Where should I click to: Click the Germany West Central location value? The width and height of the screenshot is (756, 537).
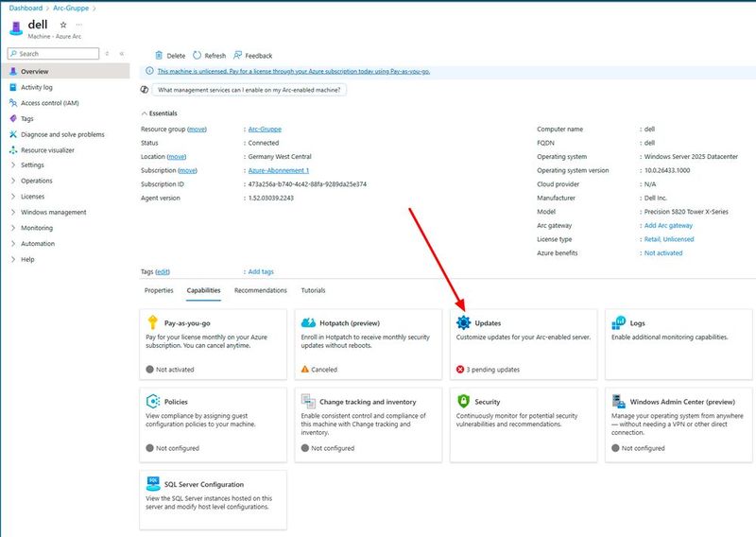(280, 157)
